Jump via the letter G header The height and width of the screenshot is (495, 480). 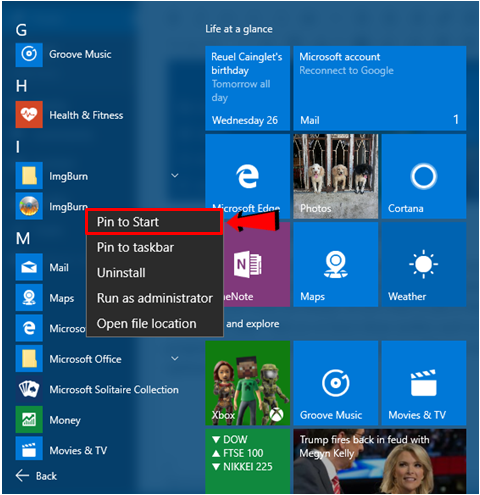(21, 30)
